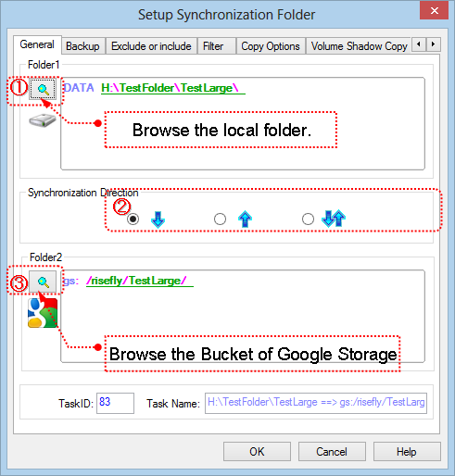The height and width of the screenshot is (476, 455).
Task: Click the blue up arrow direction icon
Action: pos(245,219)
